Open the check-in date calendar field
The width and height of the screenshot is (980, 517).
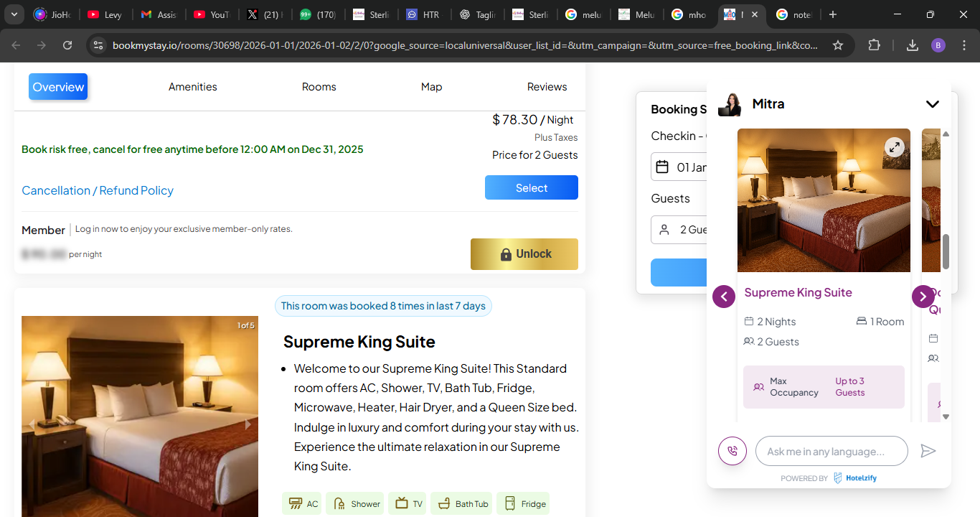point(679,167)
